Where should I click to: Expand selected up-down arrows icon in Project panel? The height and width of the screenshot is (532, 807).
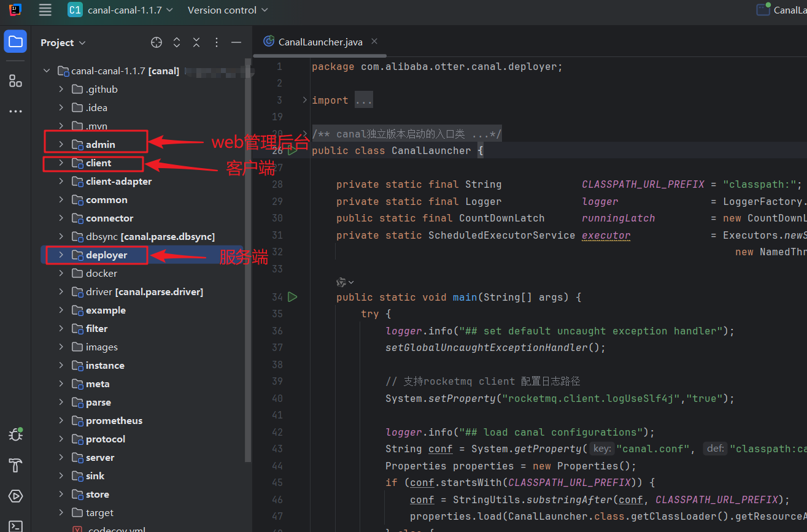pos(177,42)
